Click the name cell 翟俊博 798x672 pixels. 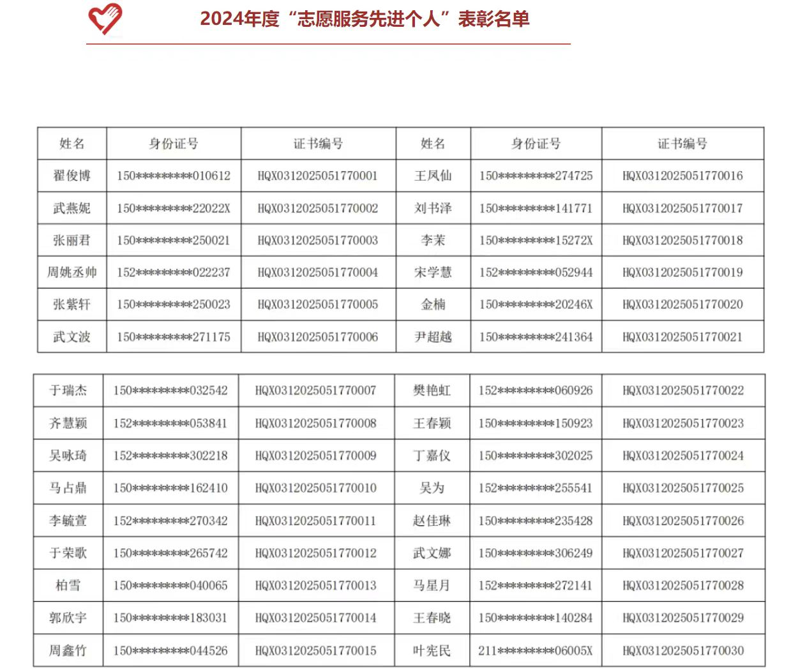[x=72, y=175]
